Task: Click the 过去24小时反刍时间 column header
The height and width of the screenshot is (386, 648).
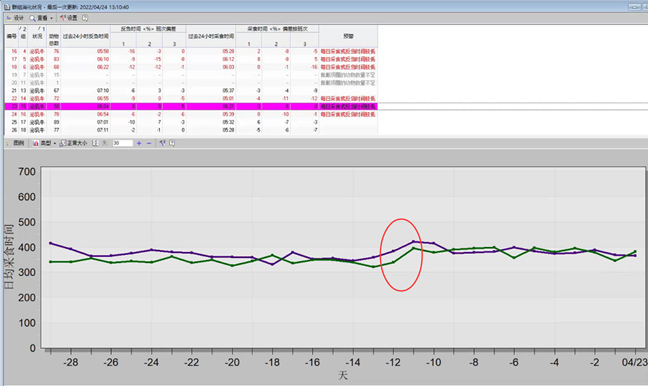Action: pyautogui.click(x=86, y=36)
